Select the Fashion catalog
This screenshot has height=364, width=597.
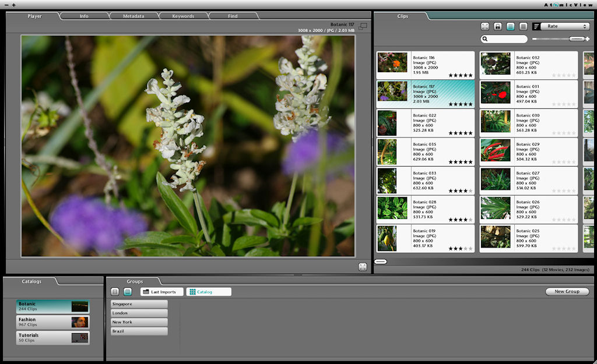[x=52, y=322]
